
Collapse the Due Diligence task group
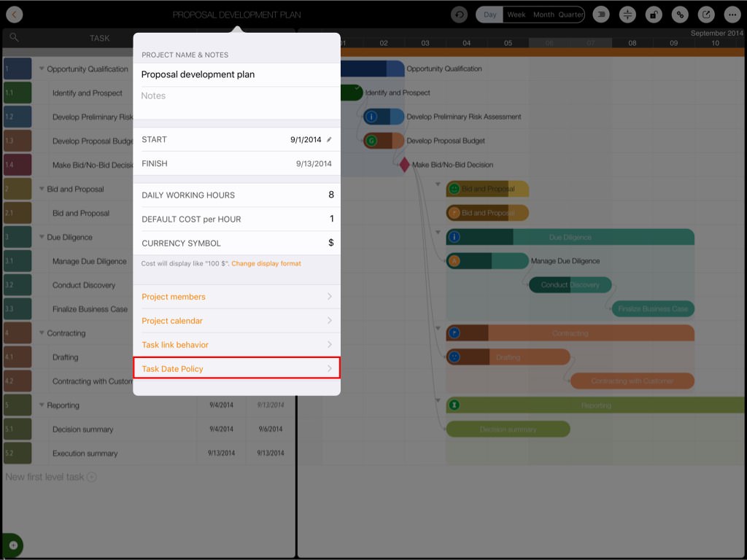[x=42, y=238]
